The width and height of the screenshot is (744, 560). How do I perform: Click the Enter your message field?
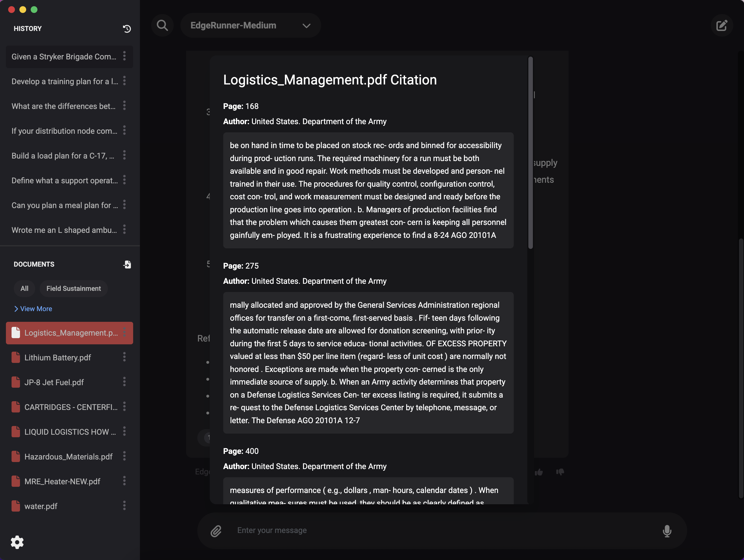click(x=437, y=530)
